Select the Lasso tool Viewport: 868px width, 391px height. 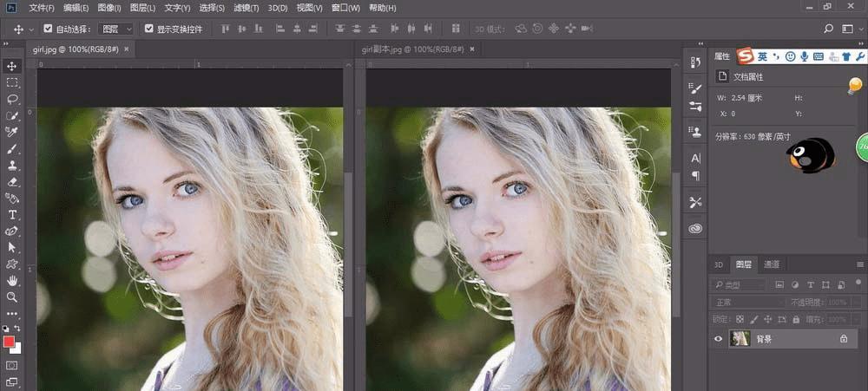click(12, 99)
